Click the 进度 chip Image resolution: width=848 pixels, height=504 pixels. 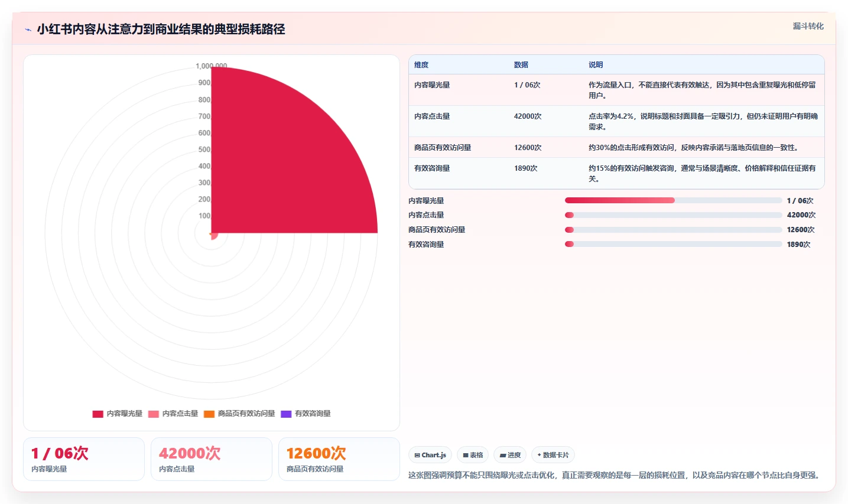tap(510, 455)
